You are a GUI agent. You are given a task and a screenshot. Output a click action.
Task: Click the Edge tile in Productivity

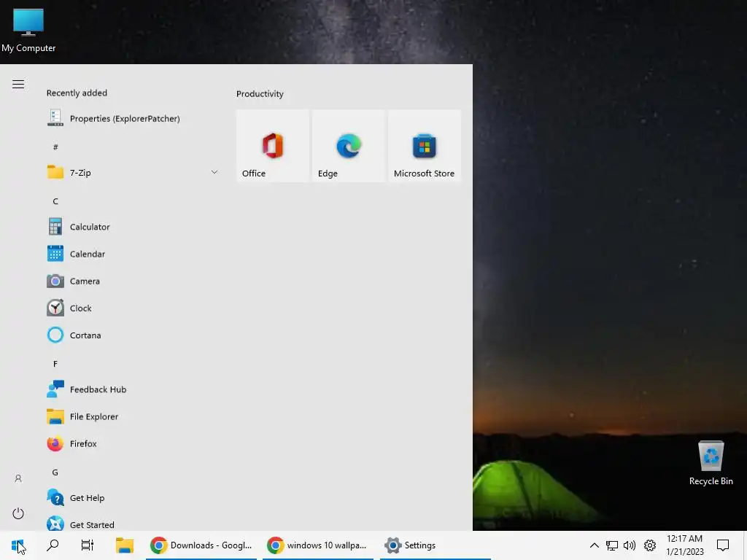[348, 146]
